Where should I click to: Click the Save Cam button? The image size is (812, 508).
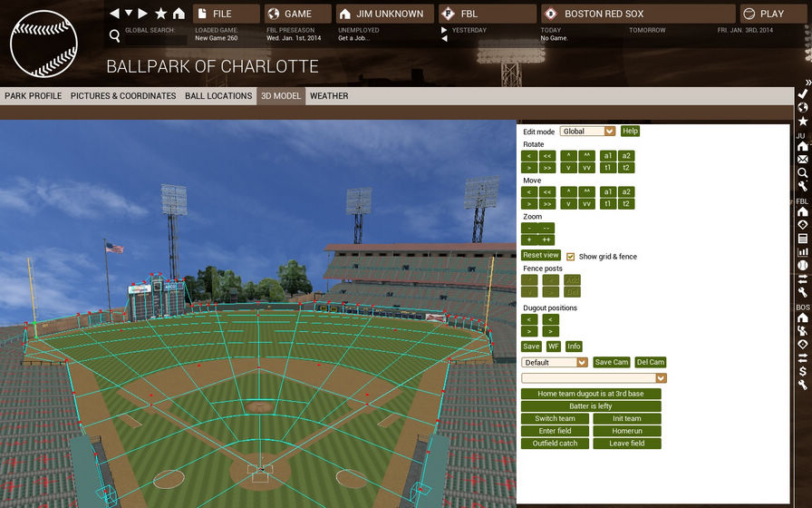click(x=612, y=362)
